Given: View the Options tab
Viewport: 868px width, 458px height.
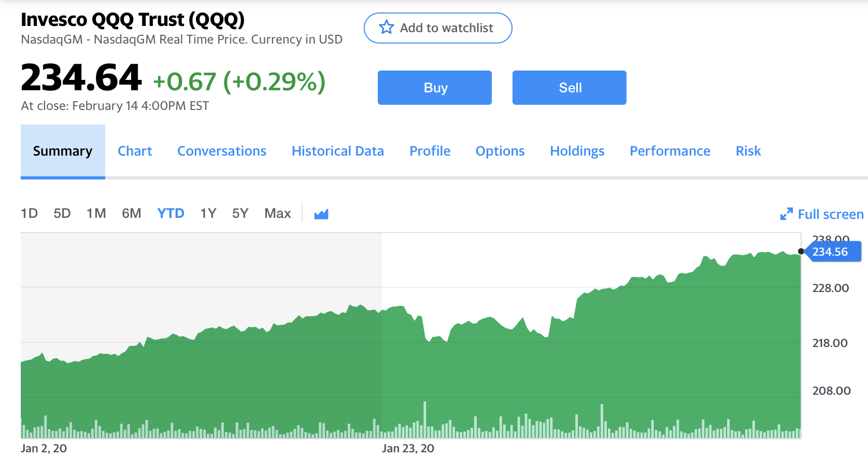Looking at the screenshot, I should pyautogui.click(x=500, y=151).
